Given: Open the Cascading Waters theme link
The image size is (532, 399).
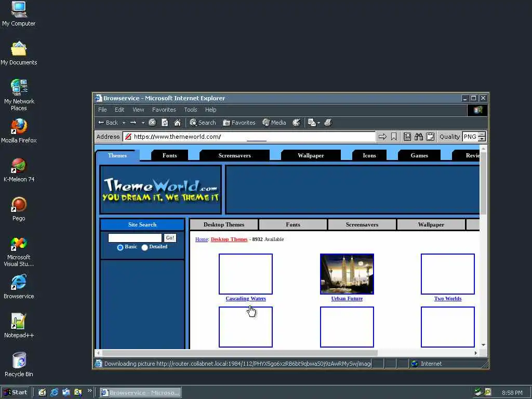Looking at the screenshot, I should tap(246, 299).
